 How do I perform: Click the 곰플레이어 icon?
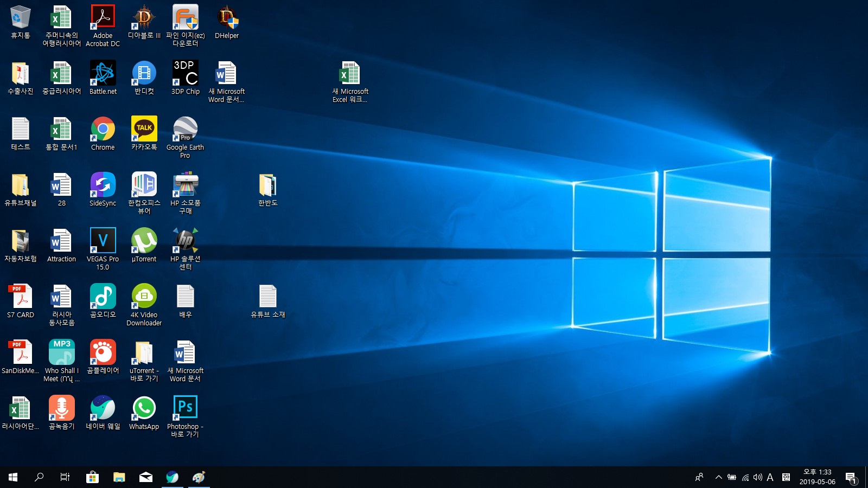103,357
